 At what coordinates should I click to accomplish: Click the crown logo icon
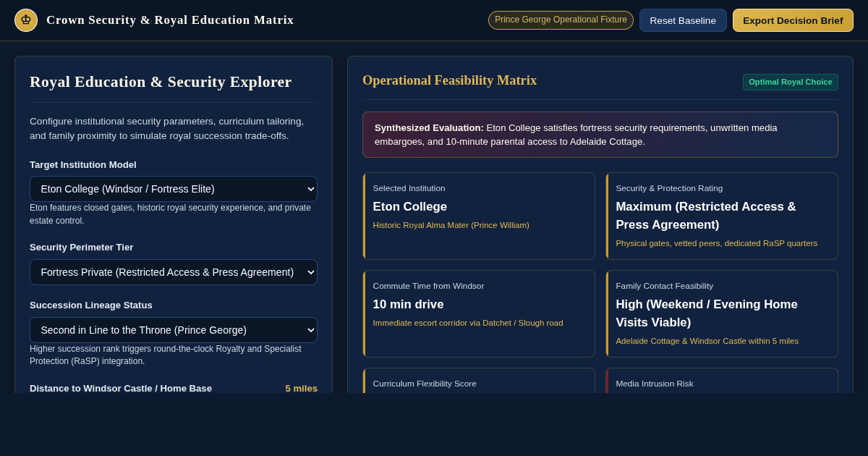point(26,20)
